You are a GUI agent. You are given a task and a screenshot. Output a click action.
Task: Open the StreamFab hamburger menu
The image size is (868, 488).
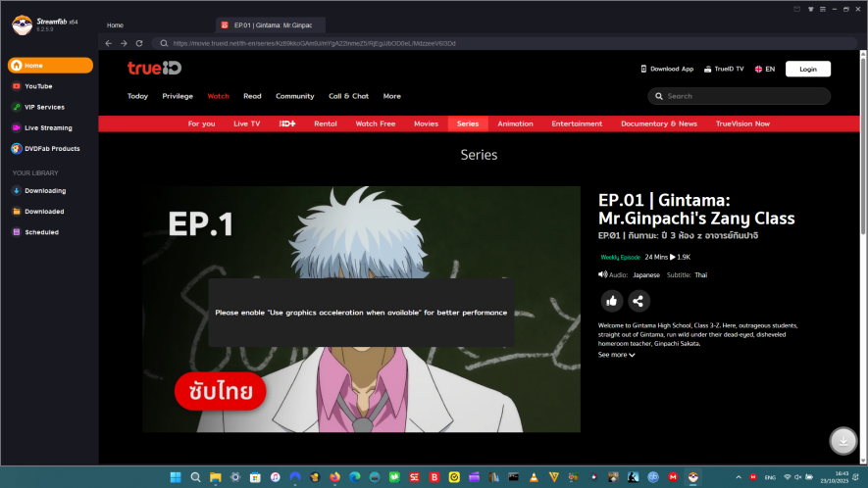tap(823, 10)
